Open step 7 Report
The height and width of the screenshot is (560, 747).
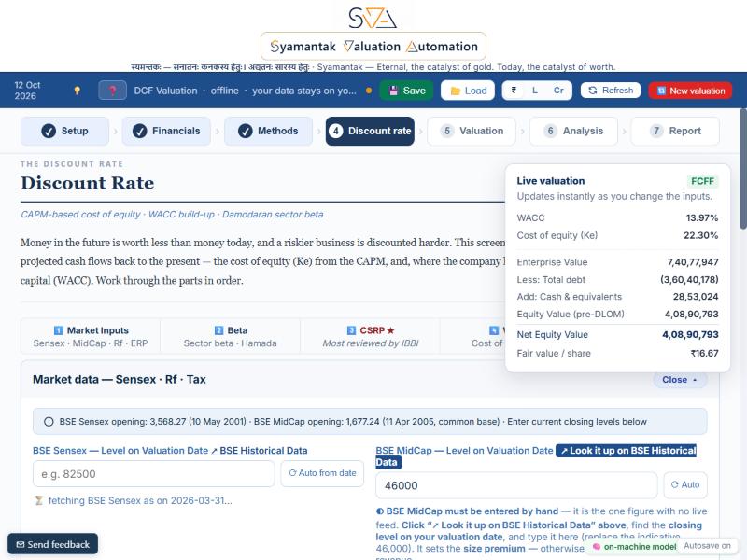[675, 131]
